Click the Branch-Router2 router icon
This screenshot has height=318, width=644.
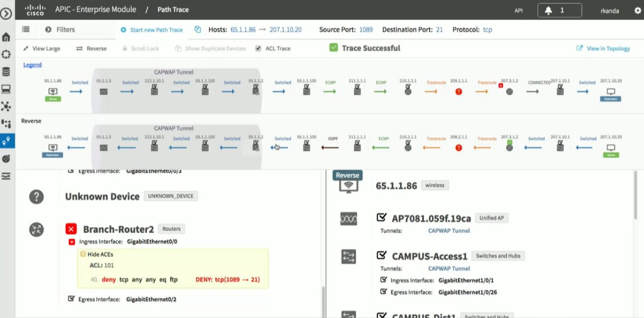pyautogui.click(x=36, y=230)
